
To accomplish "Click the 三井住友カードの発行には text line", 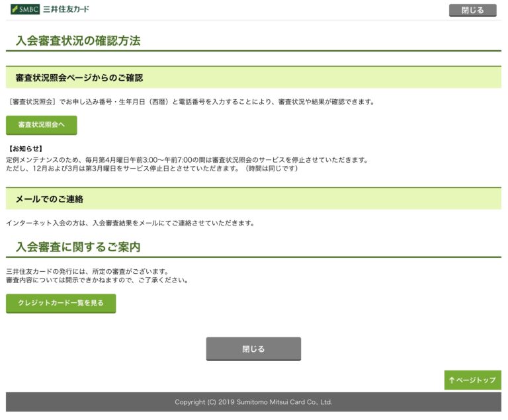I will click(x=87, y=271).
